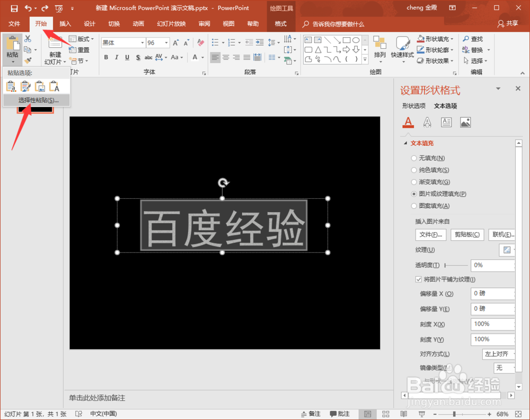
Task: Decrease font size with smaller A icon
Action: pyautogui.click(x=186, y=43)
